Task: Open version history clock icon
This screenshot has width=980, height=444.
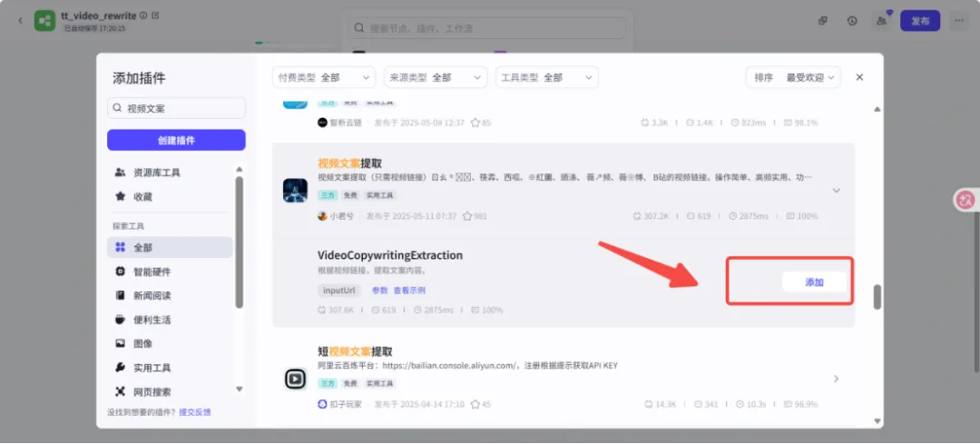Action: (852, 21)
